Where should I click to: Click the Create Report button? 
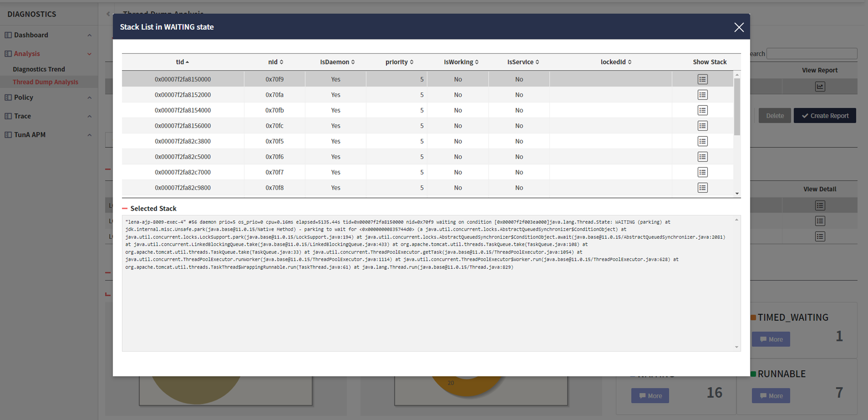(x=825, y=115)
